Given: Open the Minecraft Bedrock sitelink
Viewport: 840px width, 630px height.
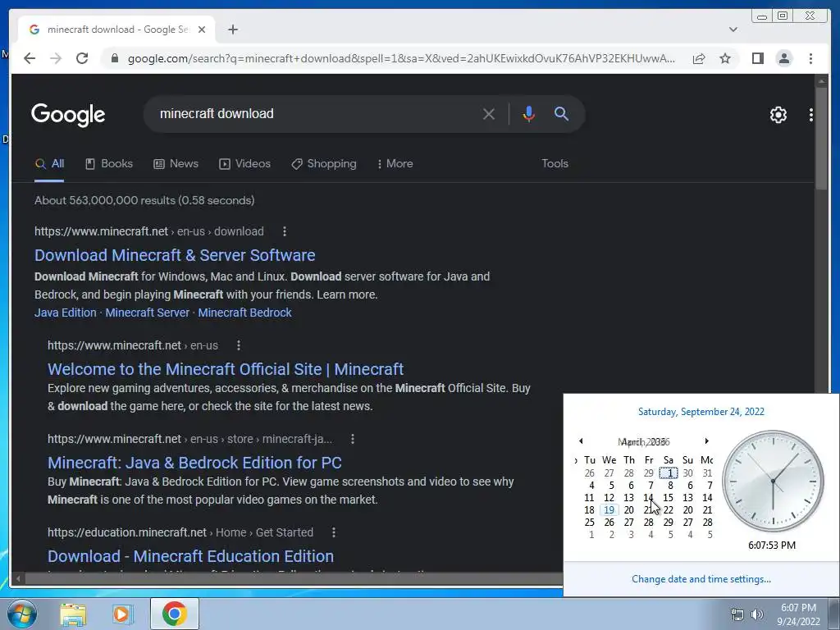Looking at the screenshot, I should click(x=244, y=313).
